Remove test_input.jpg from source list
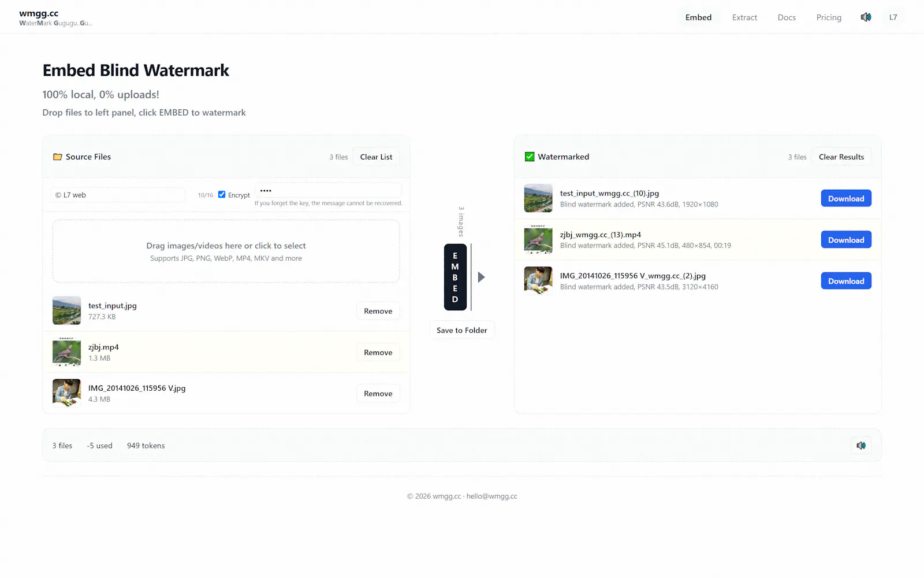924x578 pixels. [x=378, y=311]
